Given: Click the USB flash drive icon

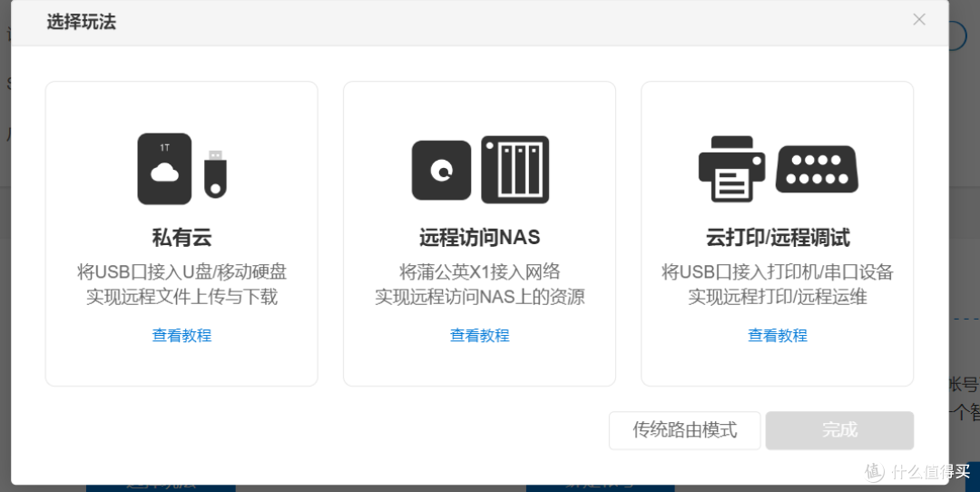Looking at the screenshot, I should tap(215, 174).
